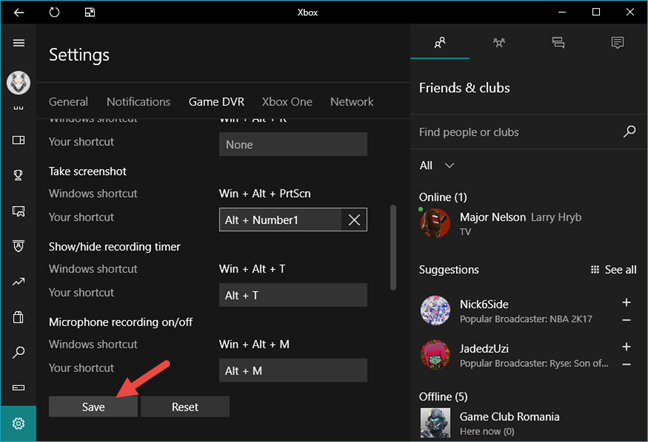This screenshot has width=648, height=442.
Task: Switch to the Xbox One tab
Action: coord(287,102)
